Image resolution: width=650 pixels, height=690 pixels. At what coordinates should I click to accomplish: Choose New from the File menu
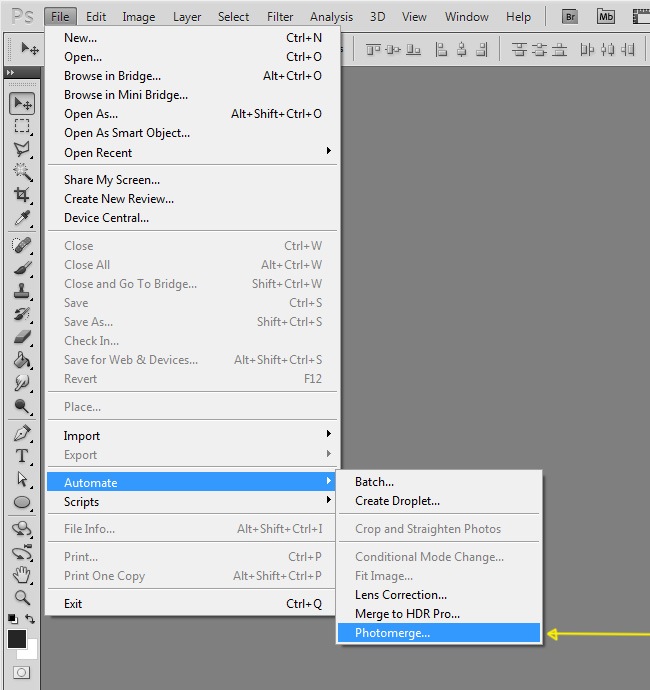pyautogui.click(x=192, y=38)
